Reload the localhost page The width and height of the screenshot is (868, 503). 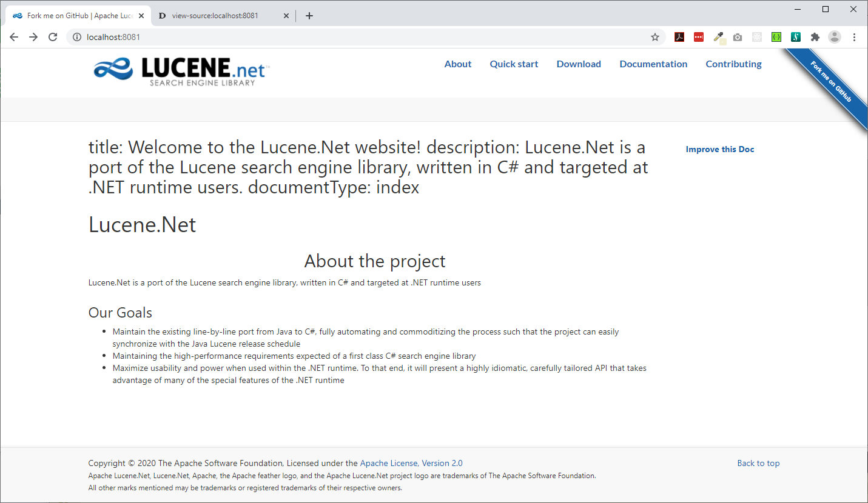(53, 37)
